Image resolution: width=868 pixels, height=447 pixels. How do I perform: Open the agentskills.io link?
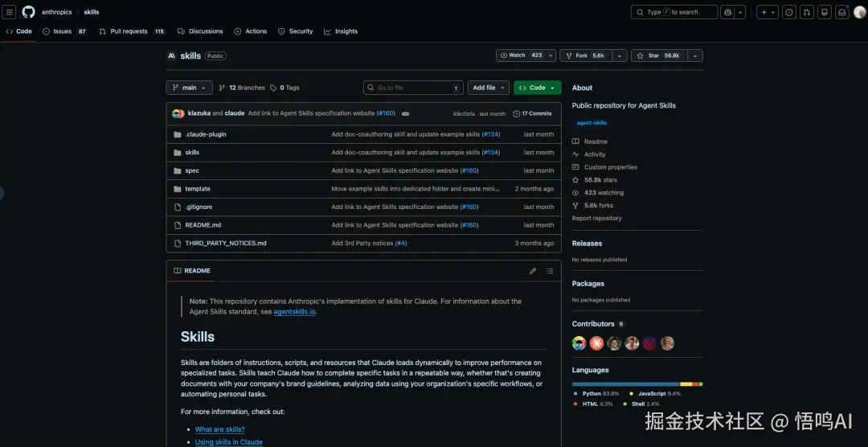click(x=294, y=312)
